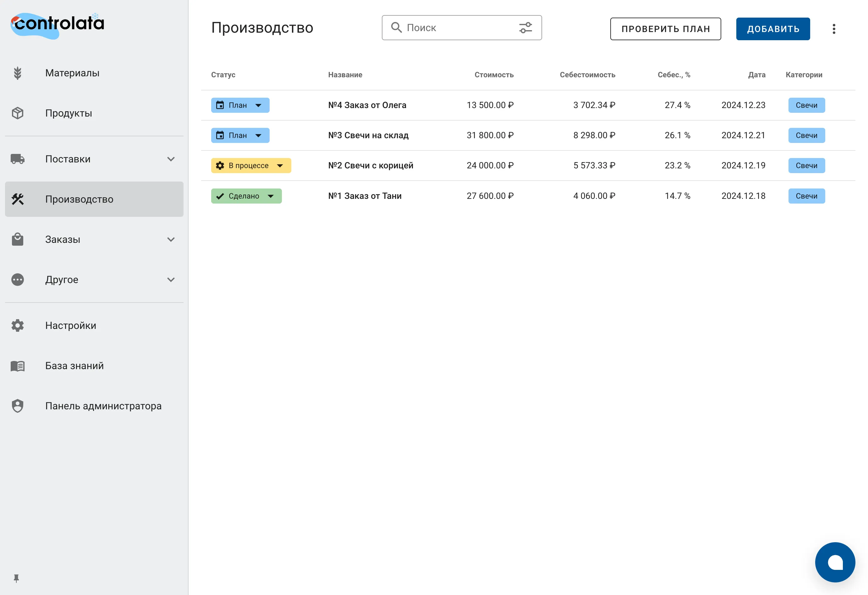Click the wheat Materials icon in sidebar
This screenshot has height=595, width=868.
(17, 73)
